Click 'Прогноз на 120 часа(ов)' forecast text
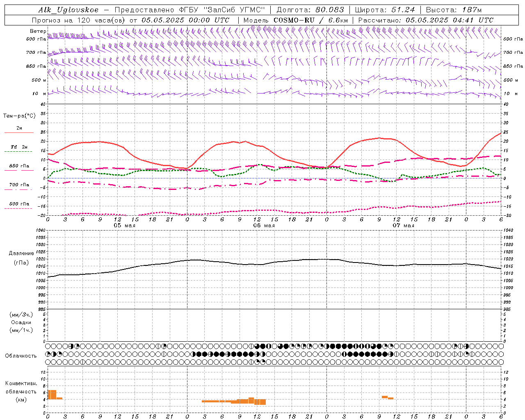 pos(79,20)
